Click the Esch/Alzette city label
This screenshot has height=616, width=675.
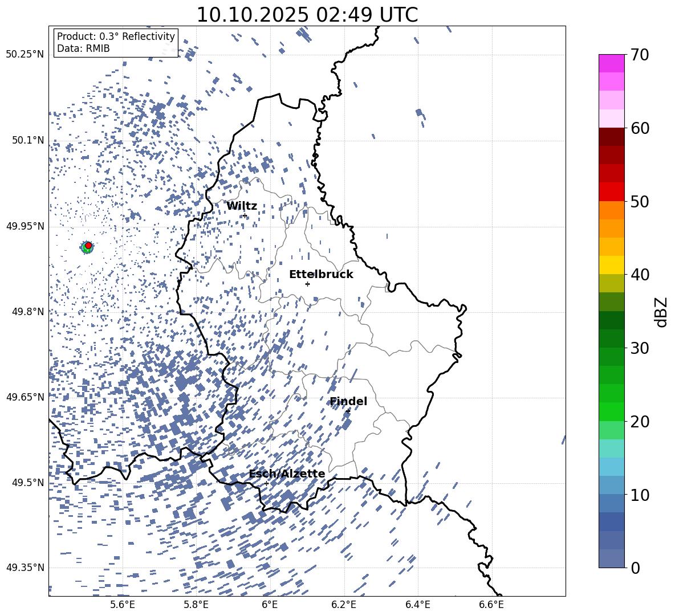coord(287,474)
